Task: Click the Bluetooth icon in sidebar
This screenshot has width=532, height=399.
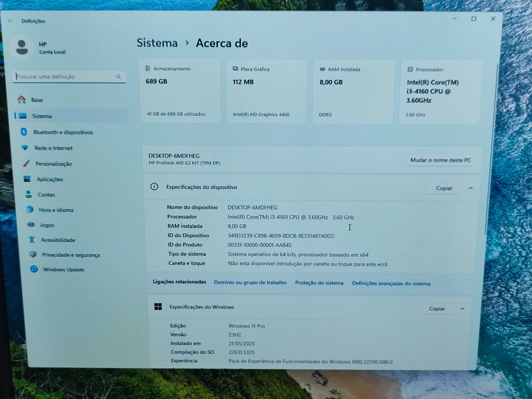Action: (x=24, y=132)
